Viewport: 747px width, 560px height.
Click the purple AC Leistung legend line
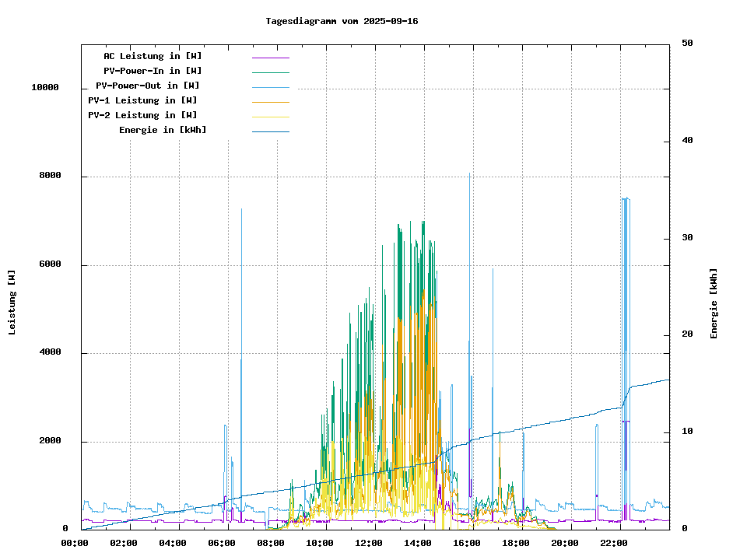click(x=270, y=58)
